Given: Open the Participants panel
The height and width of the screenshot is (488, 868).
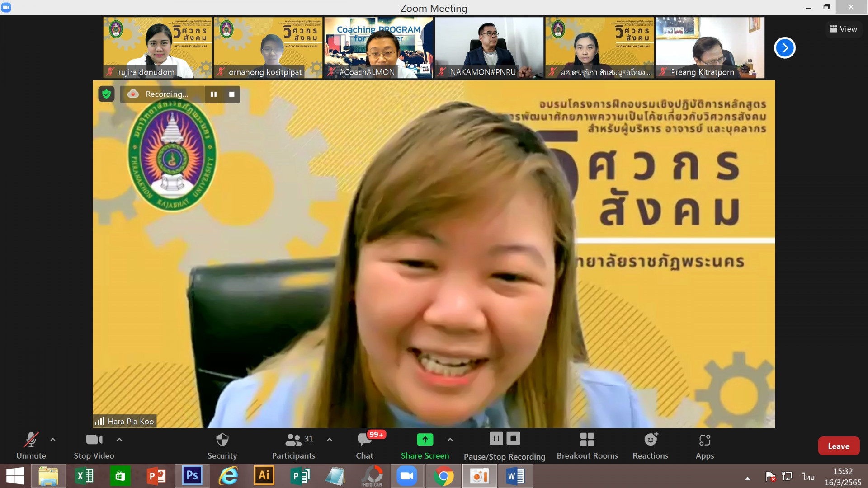Looking at the screenshot, I should tap(293, 446).
